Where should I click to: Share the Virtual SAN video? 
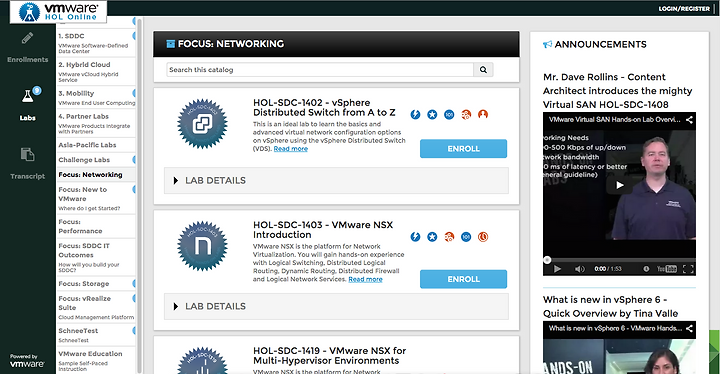coord(689,120)
